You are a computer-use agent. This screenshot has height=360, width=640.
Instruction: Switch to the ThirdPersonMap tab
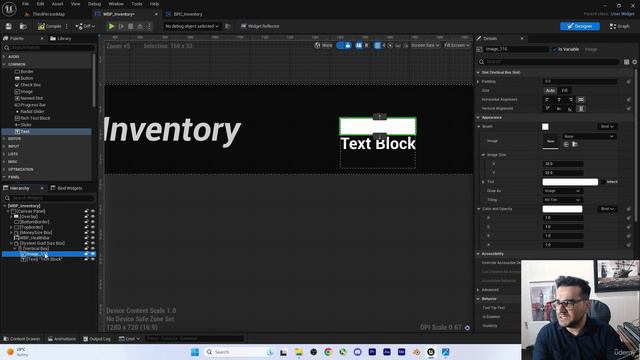(45, 14)
